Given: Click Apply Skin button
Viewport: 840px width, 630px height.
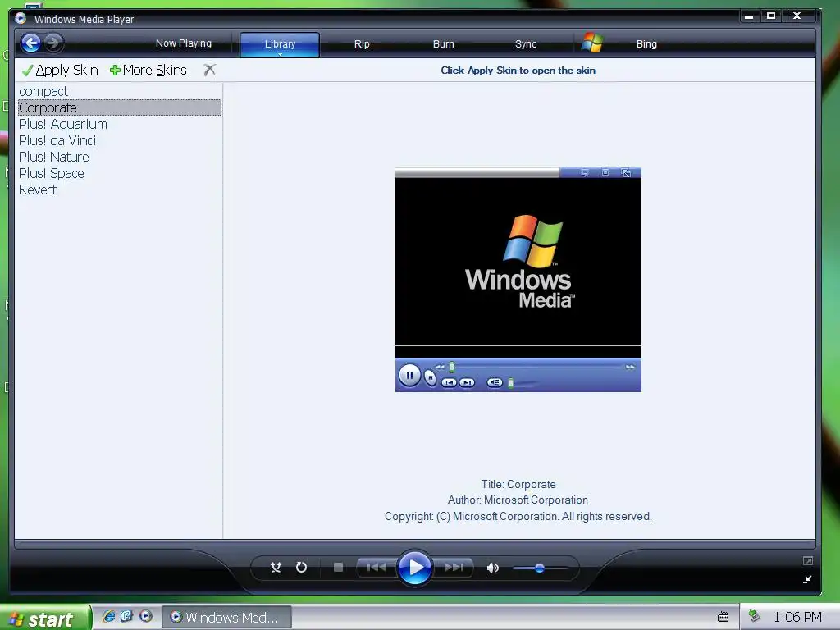Looking at the screenshot, I should [x=59, y=71].
